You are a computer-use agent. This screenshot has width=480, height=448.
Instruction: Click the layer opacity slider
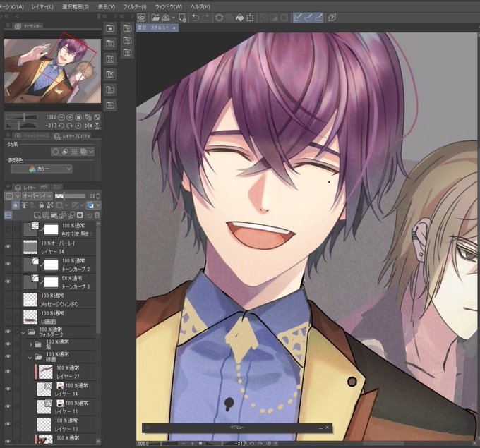point(70,196)
